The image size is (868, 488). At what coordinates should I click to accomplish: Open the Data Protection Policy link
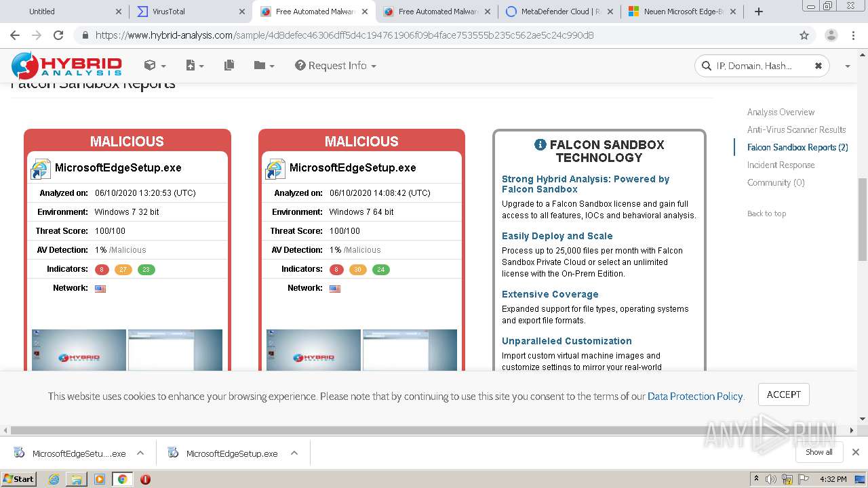[x=695, y=396]
